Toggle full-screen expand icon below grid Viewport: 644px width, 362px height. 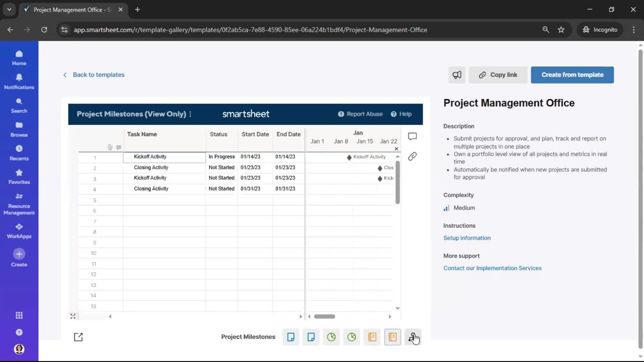pos(73,316)
